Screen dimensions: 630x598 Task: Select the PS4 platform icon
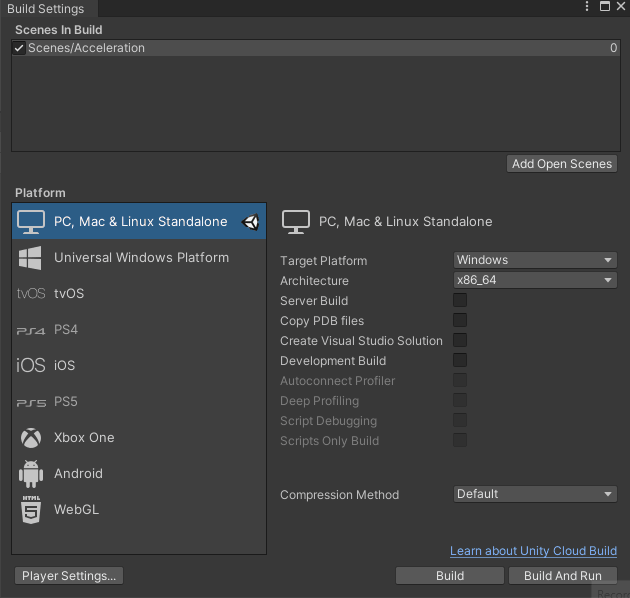click(31, 330)
